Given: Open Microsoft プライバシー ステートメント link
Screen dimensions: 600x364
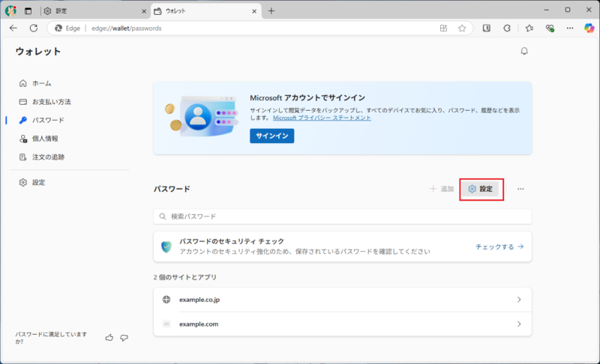Looking at the screenshot, I should [x=322, y=118].
